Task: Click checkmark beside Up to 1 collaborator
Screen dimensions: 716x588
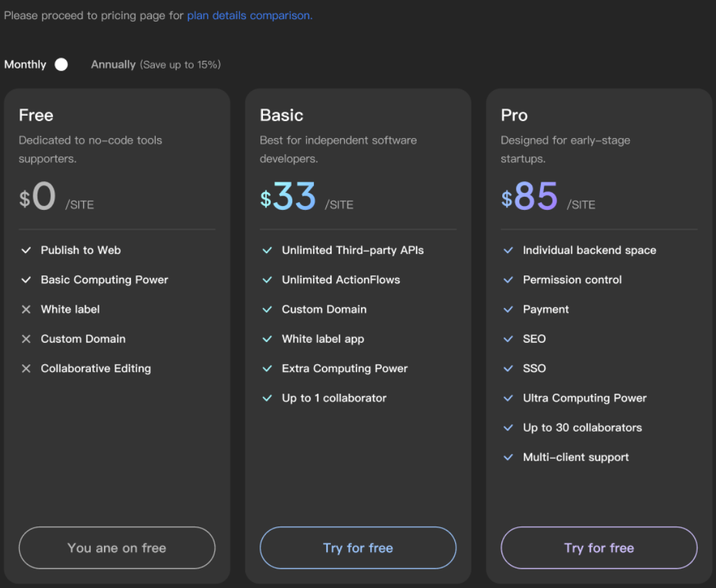Action: (267, 398)
